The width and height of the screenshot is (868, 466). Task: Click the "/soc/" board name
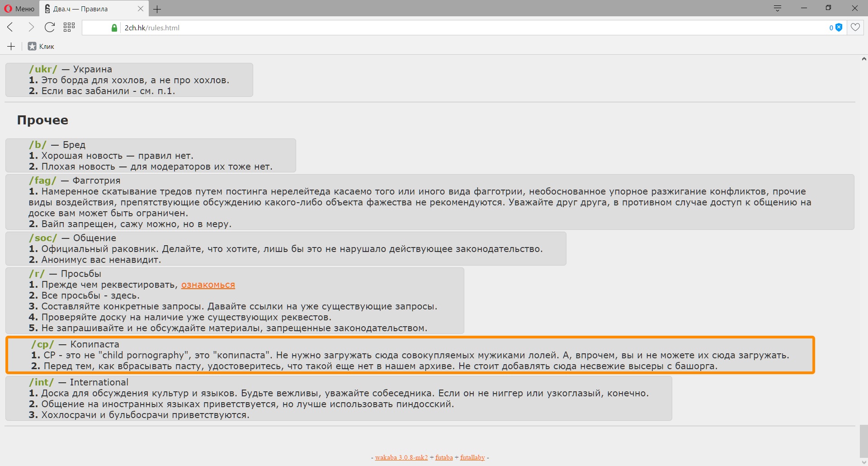pos(43,238)
